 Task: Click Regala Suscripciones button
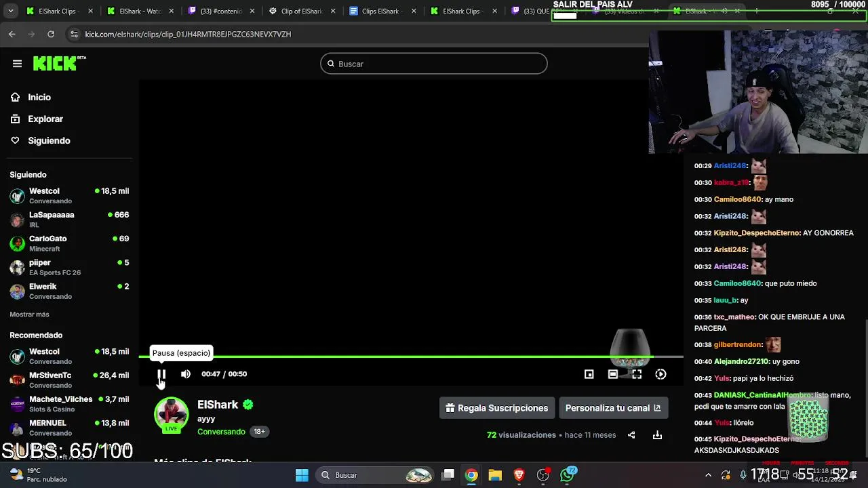[497, 408]
